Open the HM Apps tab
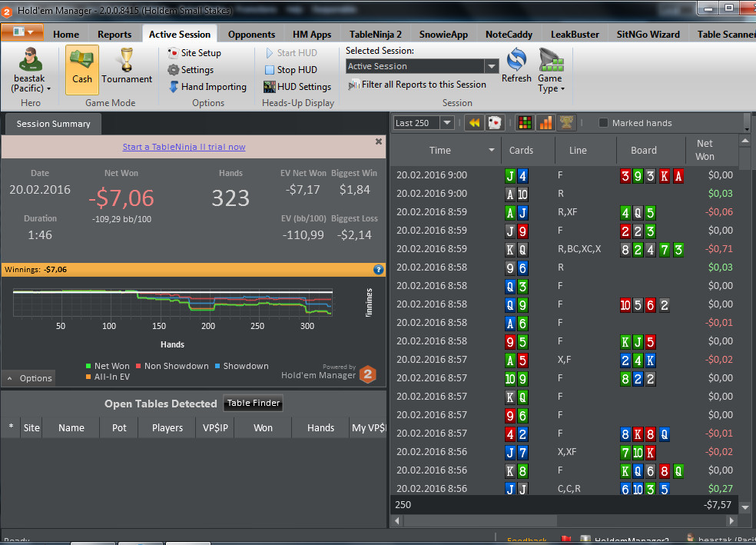756x545 pixels. pyautogui.click(x=312, y=35)
